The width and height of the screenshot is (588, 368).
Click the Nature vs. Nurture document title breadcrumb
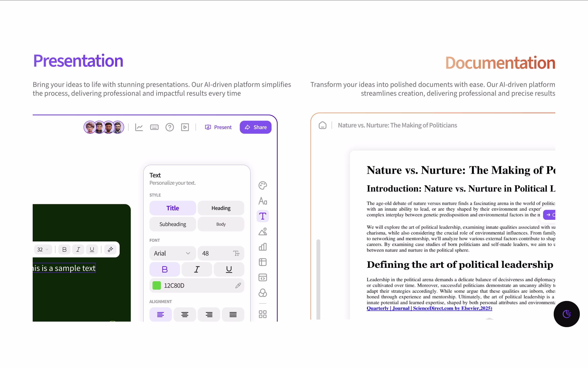pos(397,125)
